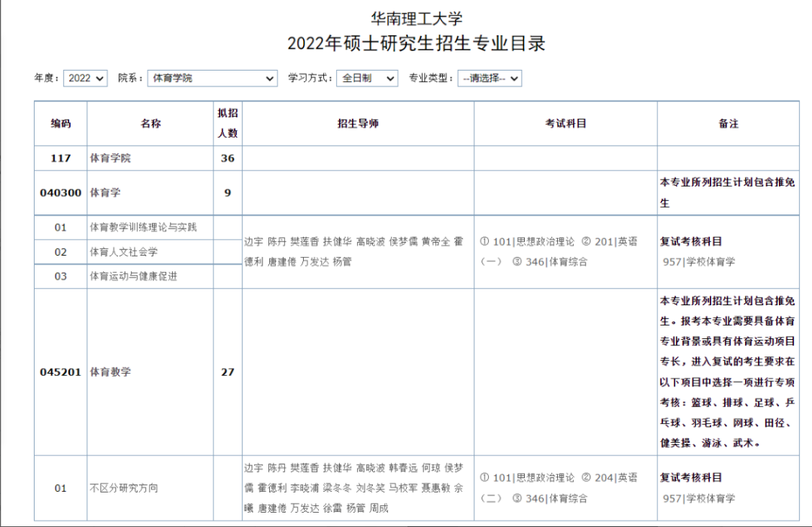
Task: Open the 专业类型 --请选择-- dropdown
Action: pos(489,78)
